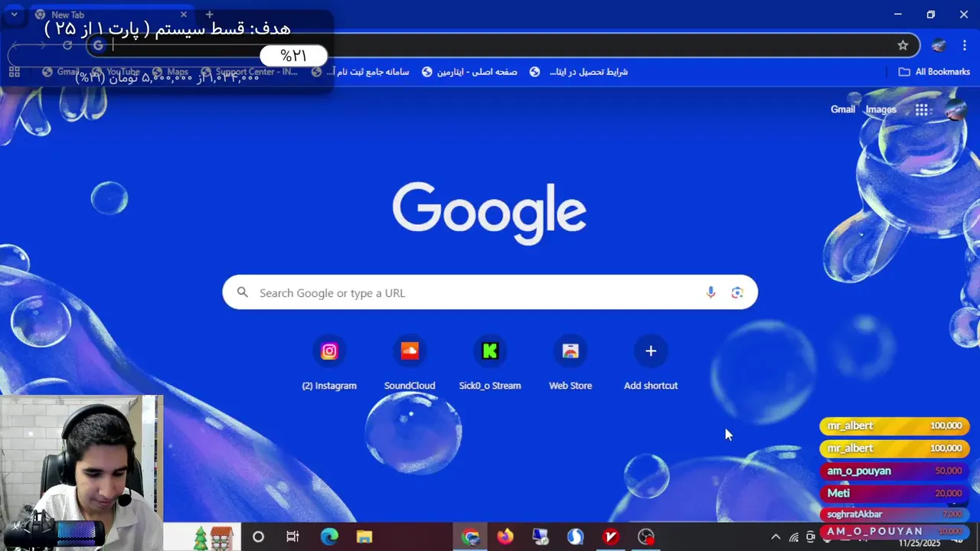Viewport: 980px width, 551px height.
Task: Open the recording app with the red dot
Action: coord(646,536)
